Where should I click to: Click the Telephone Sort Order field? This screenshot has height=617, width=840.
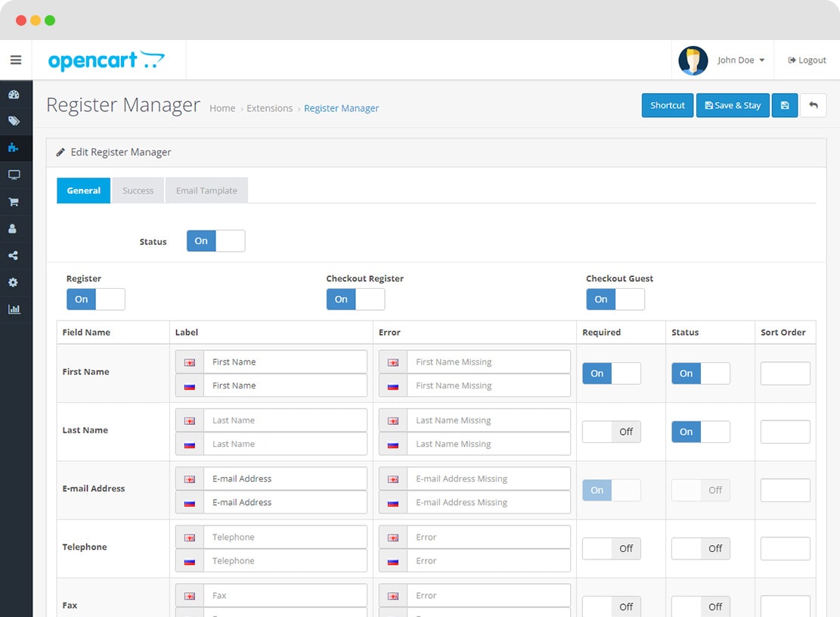click(x=786, y=548)
